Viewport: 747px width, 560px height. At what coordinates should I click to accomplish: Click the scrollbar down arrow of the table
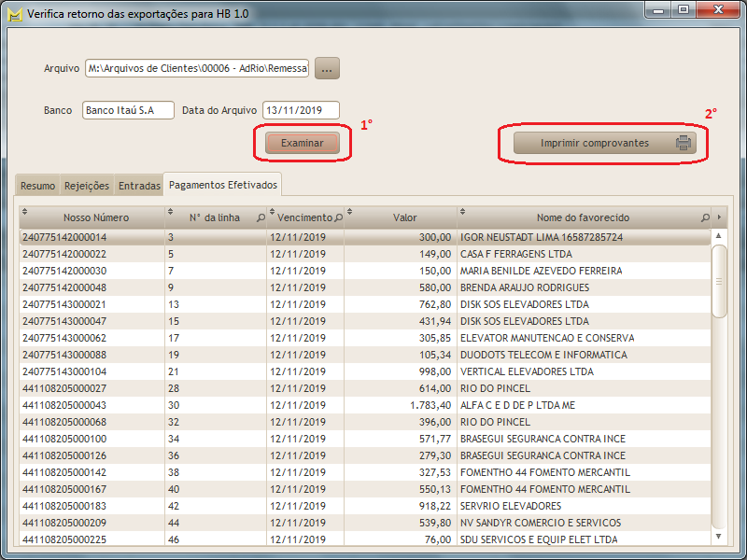tap(719, 537)
